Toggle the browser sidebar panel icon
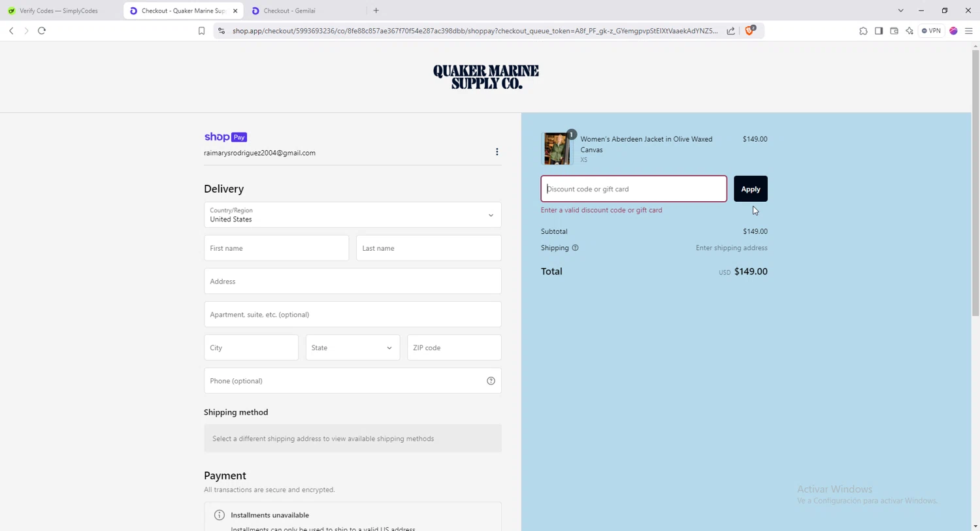The width and height of the screenshot is (980, 531). pos(879,31)
